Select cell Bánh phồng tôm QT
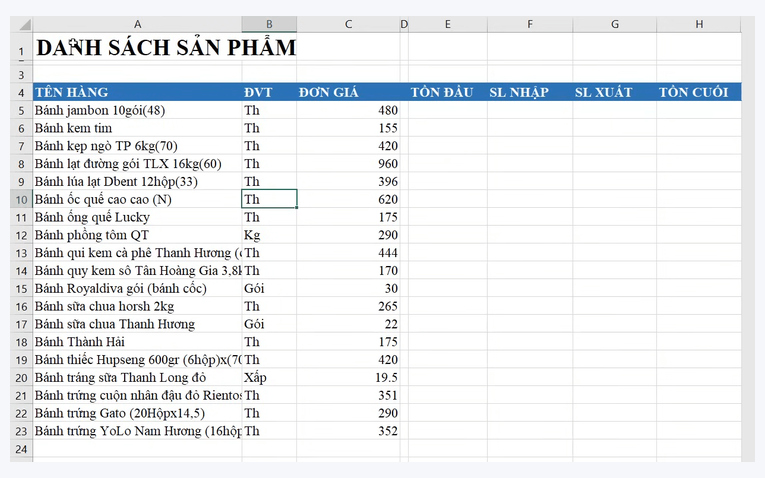The image size is (765, 478). coord(137,235)
